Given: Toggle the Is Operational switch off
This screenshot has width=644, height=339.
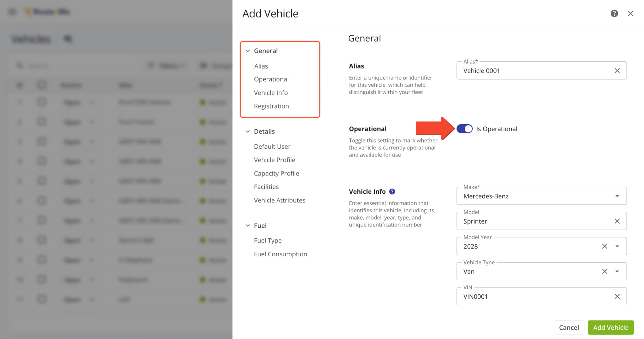Looking at the screenshot, I should coord(464,129).
